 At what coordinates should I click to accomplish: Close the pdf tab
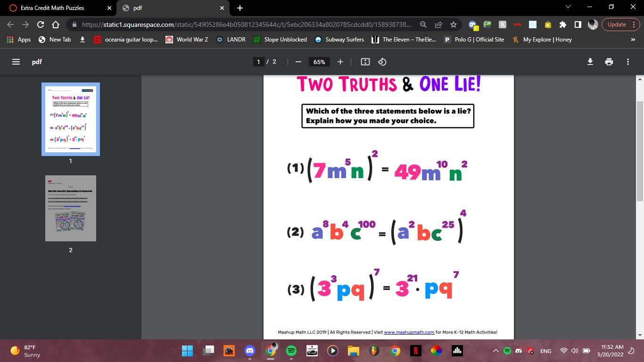(x=222, y=8)
